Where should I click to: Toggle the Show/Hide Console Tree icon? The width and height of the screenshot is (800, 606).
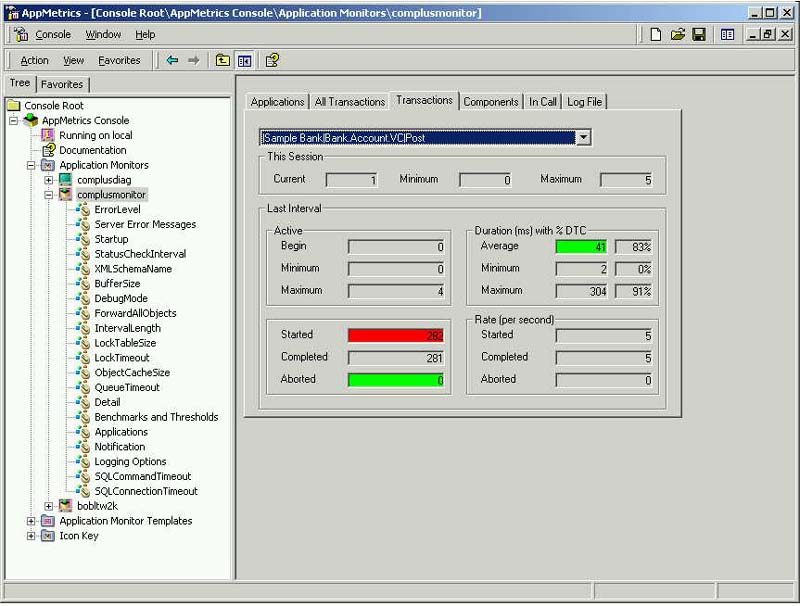point(244,61)
